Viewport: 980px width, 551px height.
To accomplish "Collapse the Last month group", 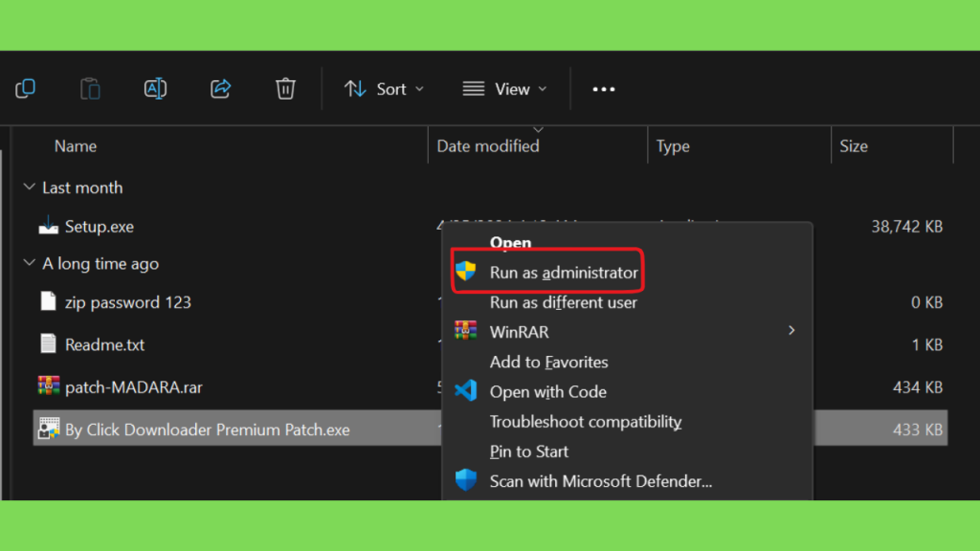I will pos(29,187).
